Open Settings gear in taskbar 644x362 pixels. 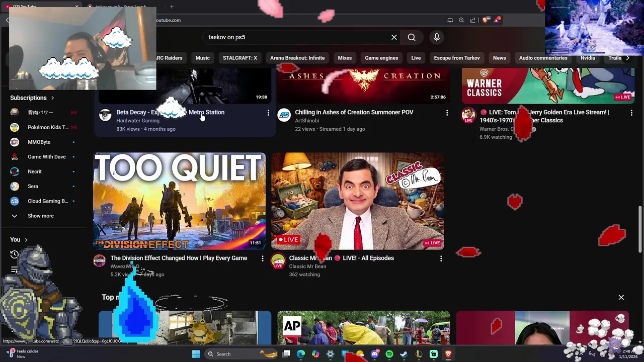coord(330,354)
